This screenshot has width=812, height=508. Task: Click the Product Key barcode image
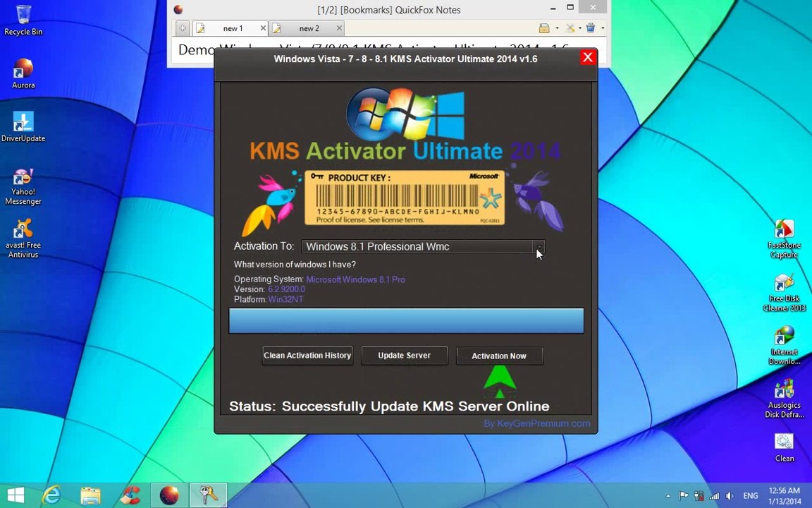click(405, 198)
